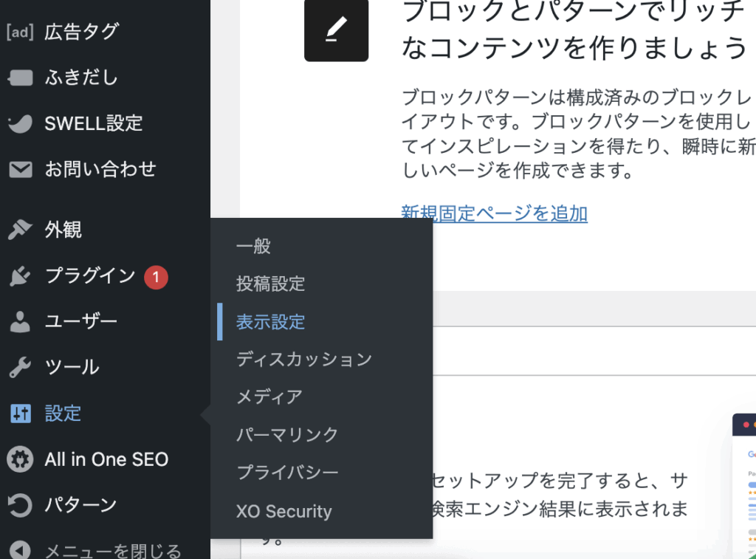Click the 新規固定ページを追加 link
Screen dimensions: 756x559
[x=494, y=213]
